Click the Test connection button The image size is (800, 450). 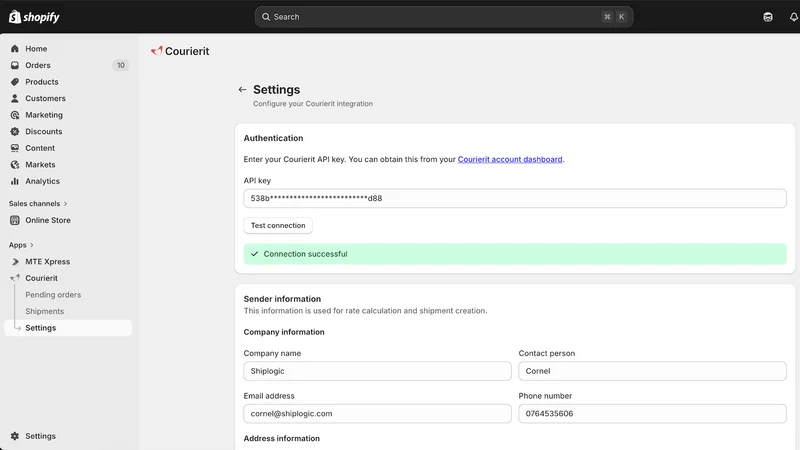pyautogui.click(x=278, y=226)
